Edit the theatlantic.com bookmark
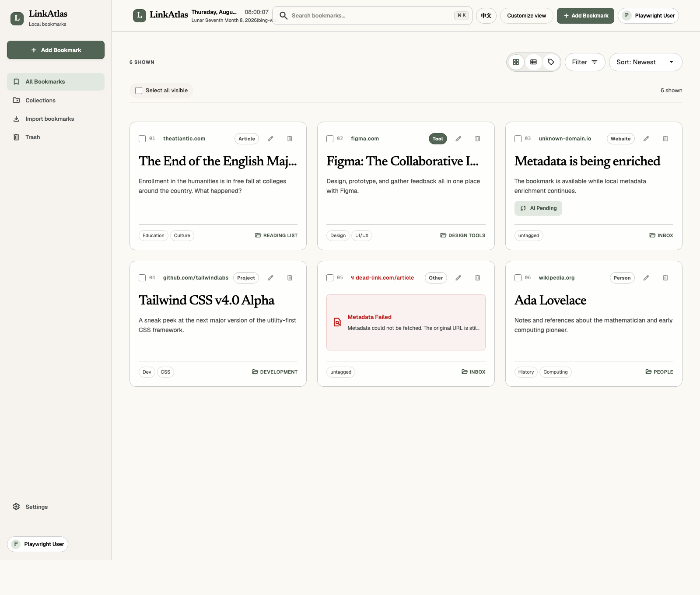 pyautogui.click(x=270, y=139)
